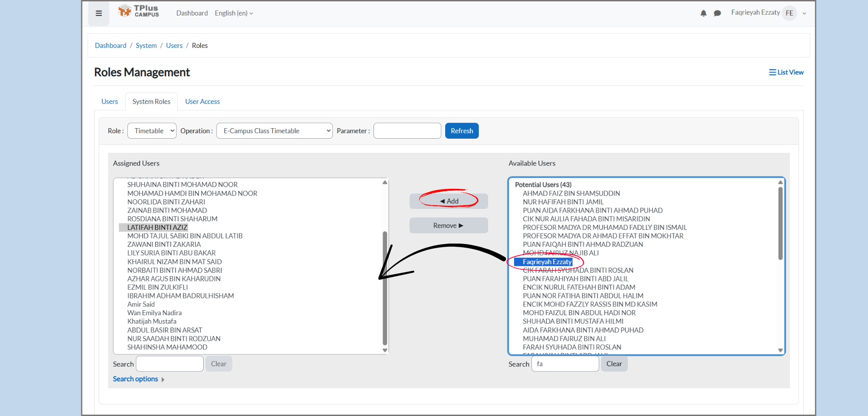Expand the user account menu arrow
The image size is (868, 416).
(804, 13)
